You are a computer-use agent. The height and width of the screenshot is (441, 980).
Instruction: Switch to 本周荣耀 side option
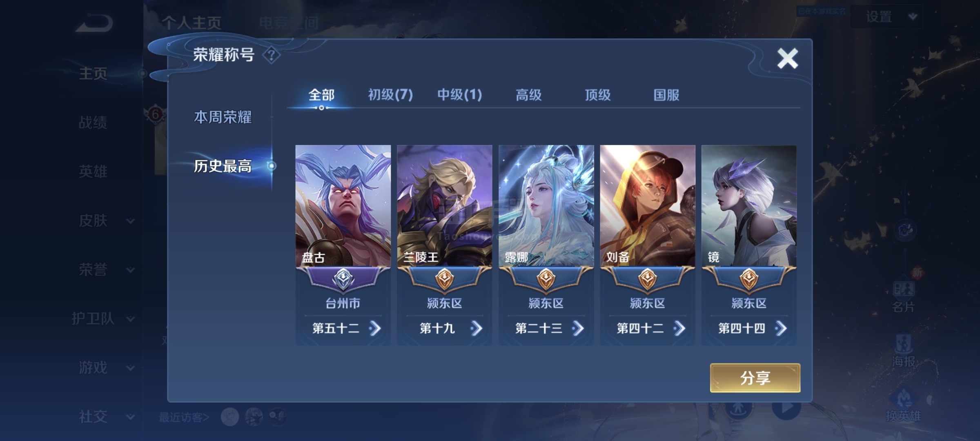[223, 117]
